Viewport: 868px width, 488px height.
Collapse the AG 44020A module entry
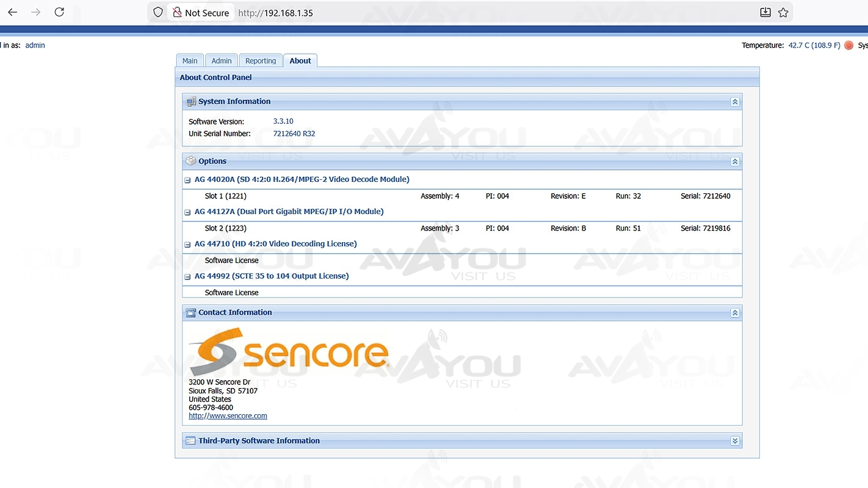[x=188, y=180]
